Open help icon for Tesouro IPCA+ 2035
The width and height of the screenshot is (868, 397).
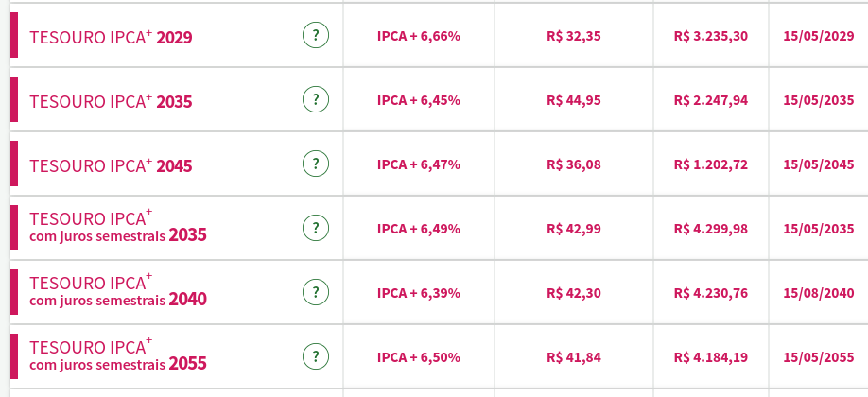[315, 99]
